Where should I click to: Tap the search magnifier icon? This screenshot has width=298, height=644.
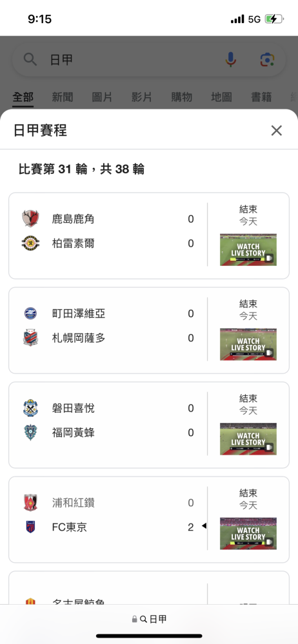(x=30, y=60)
